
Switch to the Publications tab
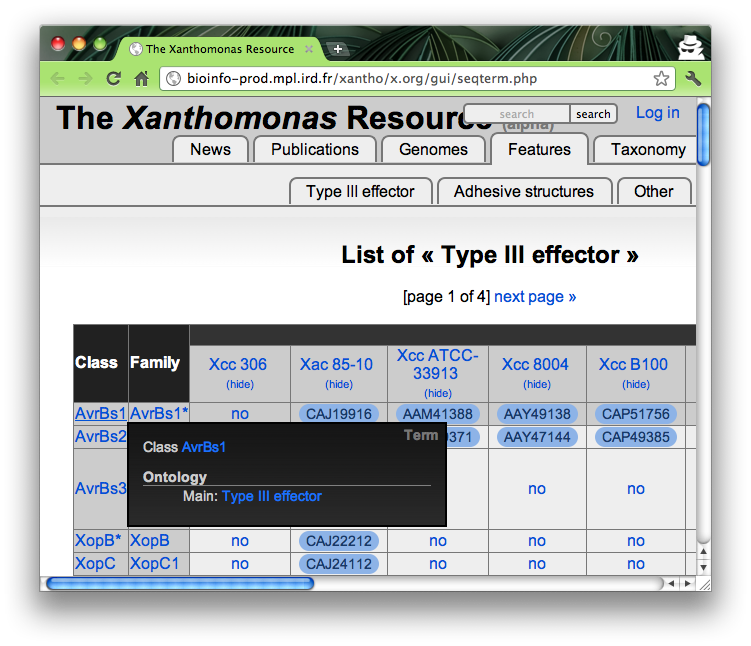(x=315, y=150)
